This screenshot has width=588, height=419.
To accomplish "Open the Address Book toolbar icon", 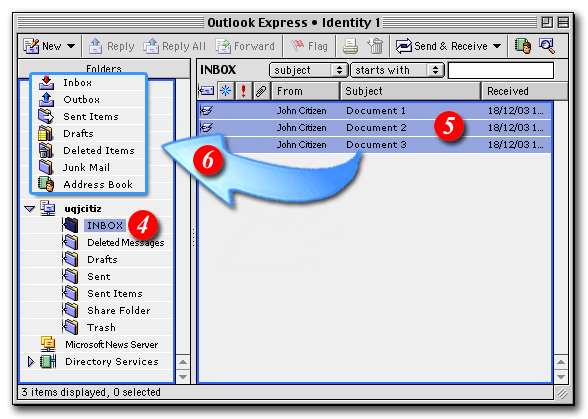I will coord(523,46).
